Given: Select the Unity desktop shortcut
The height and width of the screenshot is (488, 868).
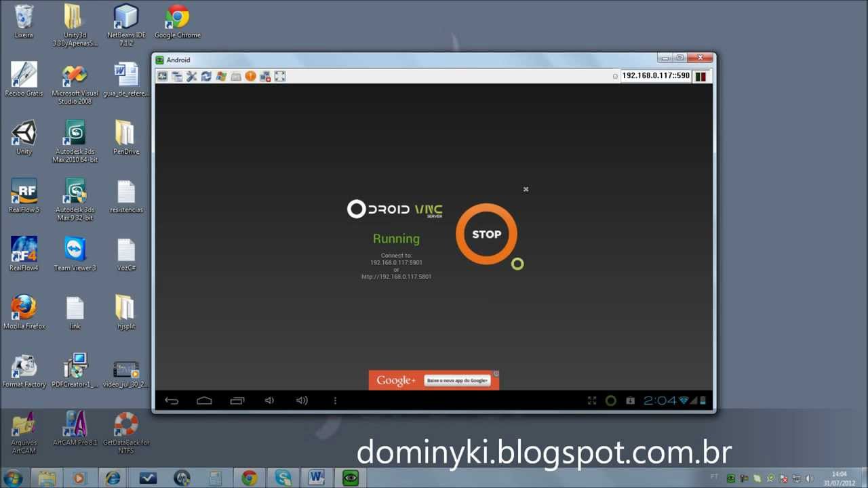Looking at the screenshot, I should (24, 138).
